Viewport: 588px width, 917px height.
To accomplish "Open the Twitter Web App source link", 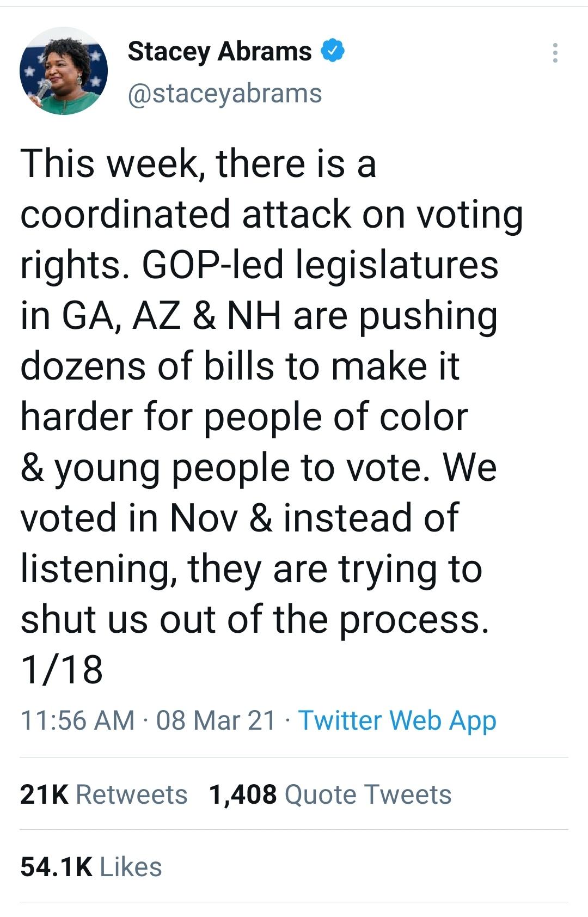I will (397, 720).
